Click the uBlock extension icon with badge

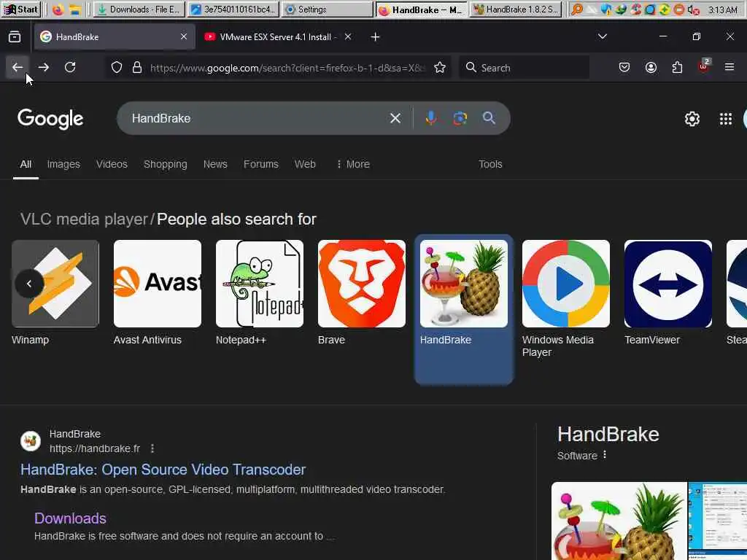(704, 66)
